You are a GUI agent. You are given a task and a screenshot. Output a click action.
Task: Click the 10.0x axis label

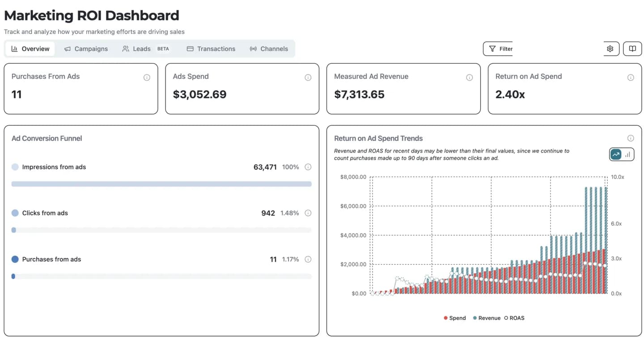tap(617, 177)
